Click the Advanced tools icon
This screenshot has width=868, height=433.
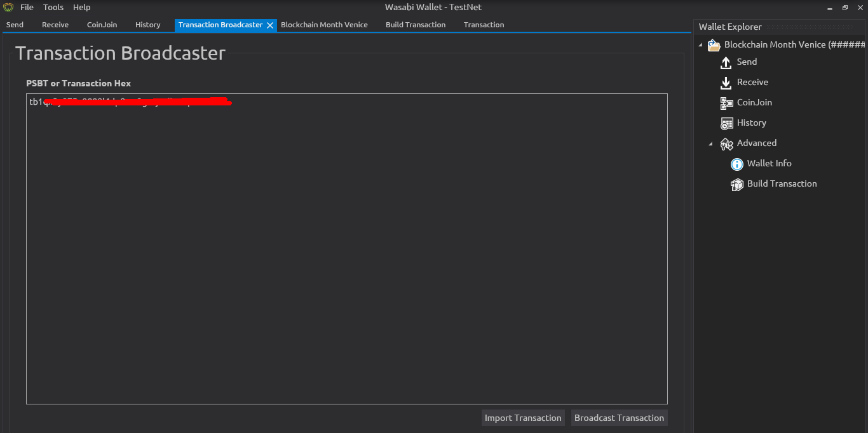[x=726, y=143]
